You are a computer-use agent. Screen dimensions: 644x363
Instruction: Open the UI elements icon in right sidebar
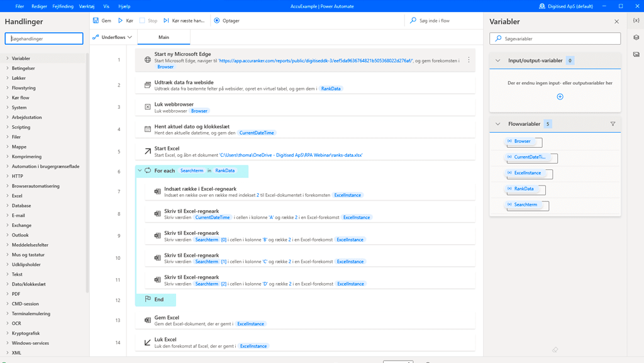click(636, 37)
